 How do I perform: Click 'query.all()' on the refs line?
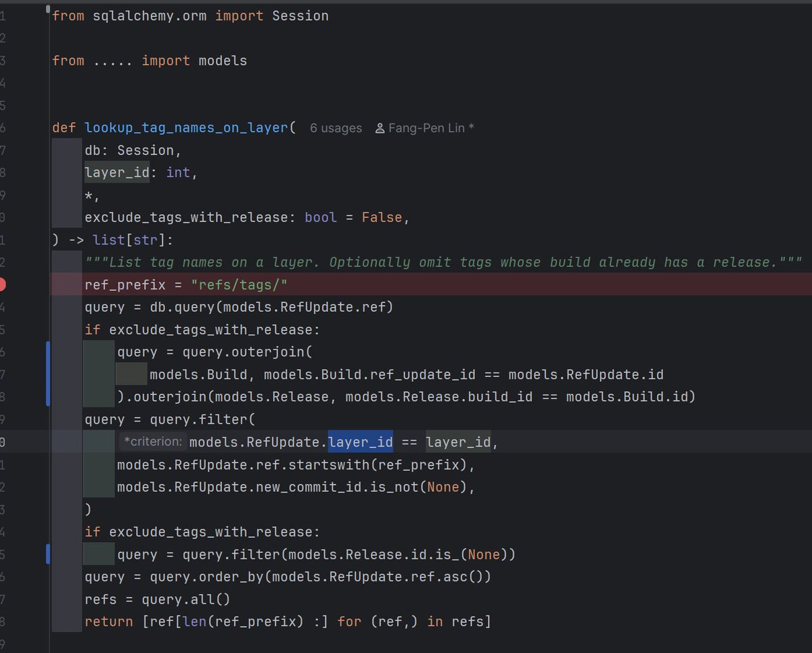186,600
